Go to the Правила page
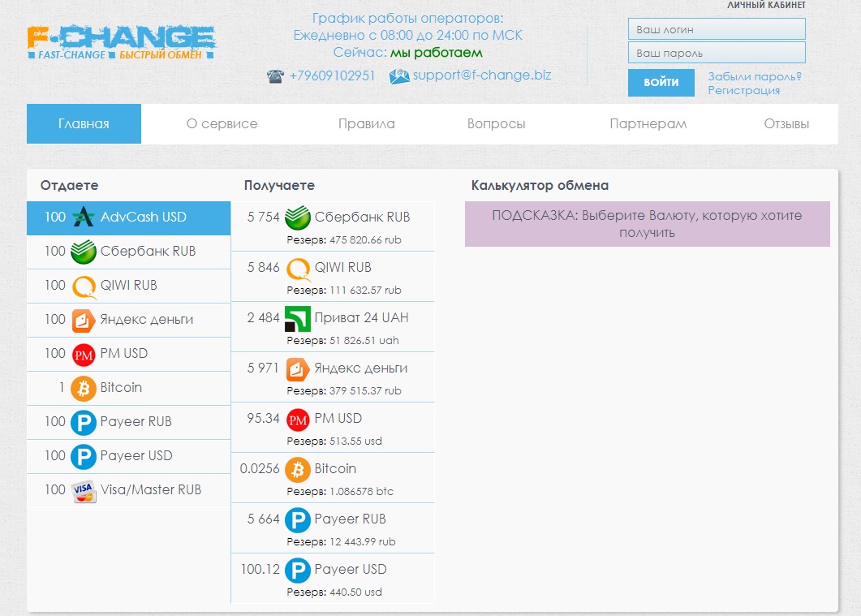The image size is (861, 616). (366, 123)
